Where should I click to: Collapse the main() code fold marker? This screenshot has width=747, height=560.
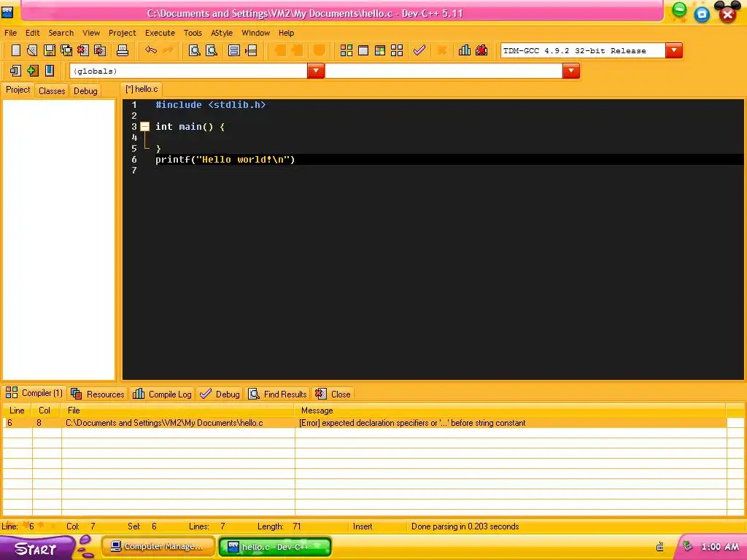tap(145, 127)
